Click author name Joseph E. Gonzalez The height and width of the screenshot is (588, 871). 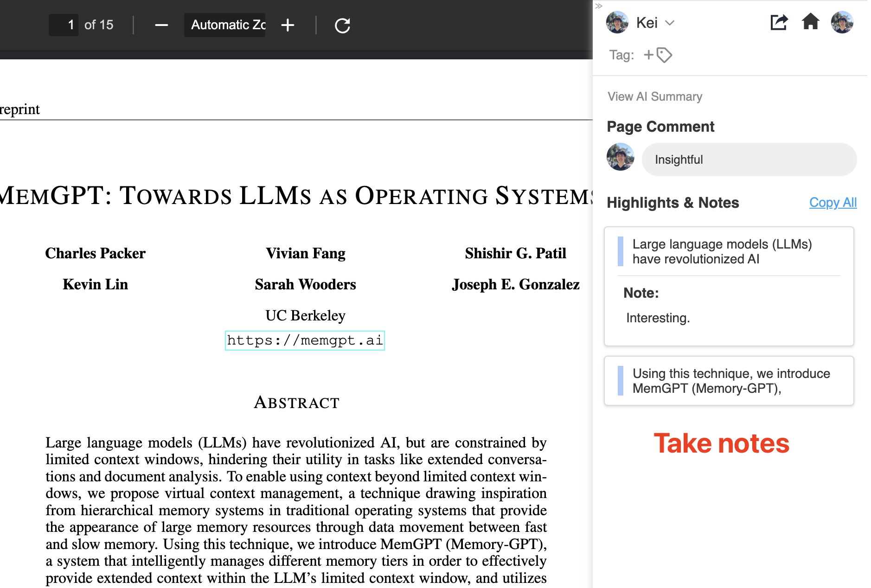(x=516, y=284)
